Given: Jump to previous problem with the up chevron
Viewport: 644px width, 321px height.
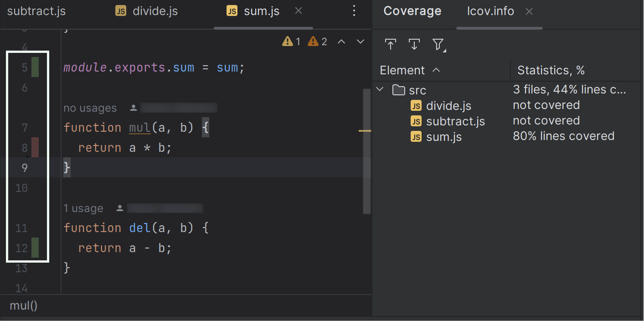Looking at the screenshot, I should (x=341, y=41).
